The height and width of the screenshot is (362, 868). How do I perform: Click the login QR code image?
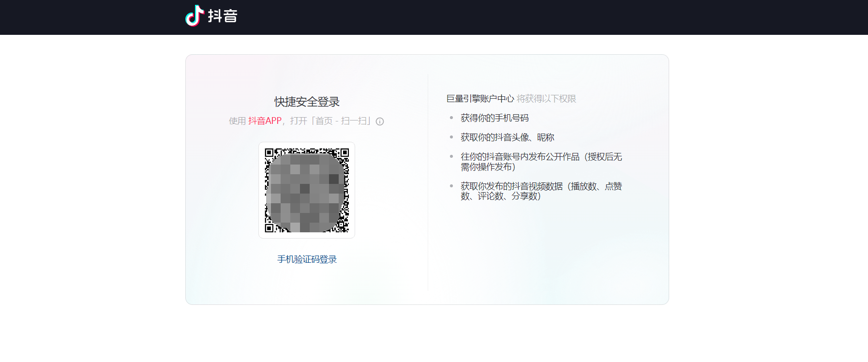(307, 190)
